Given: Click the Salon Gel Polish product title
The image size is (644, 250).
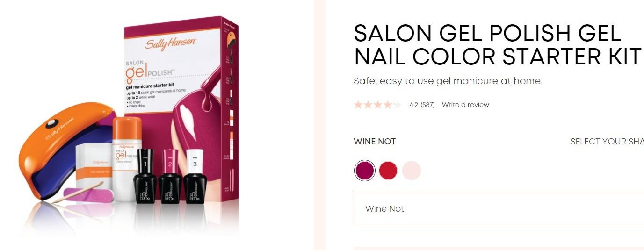Looking at the screenshot, I should 498,45.
